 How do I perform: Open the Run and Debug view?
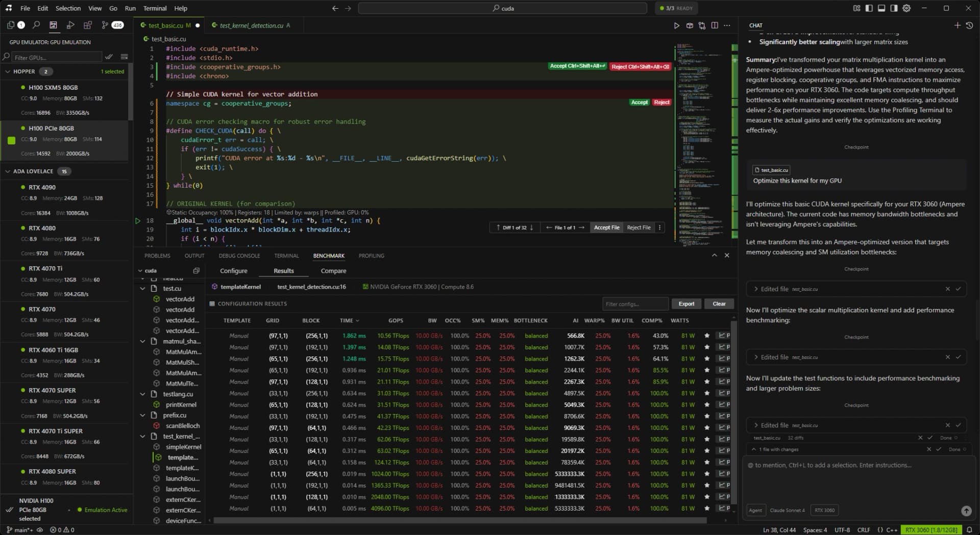pos(71,24)
